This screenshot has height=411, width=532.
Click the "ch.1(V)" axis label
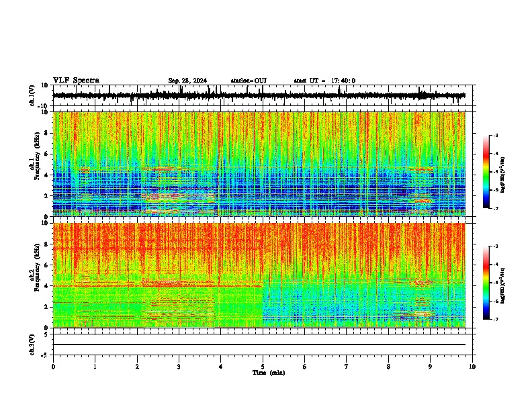tap(32, 95)
